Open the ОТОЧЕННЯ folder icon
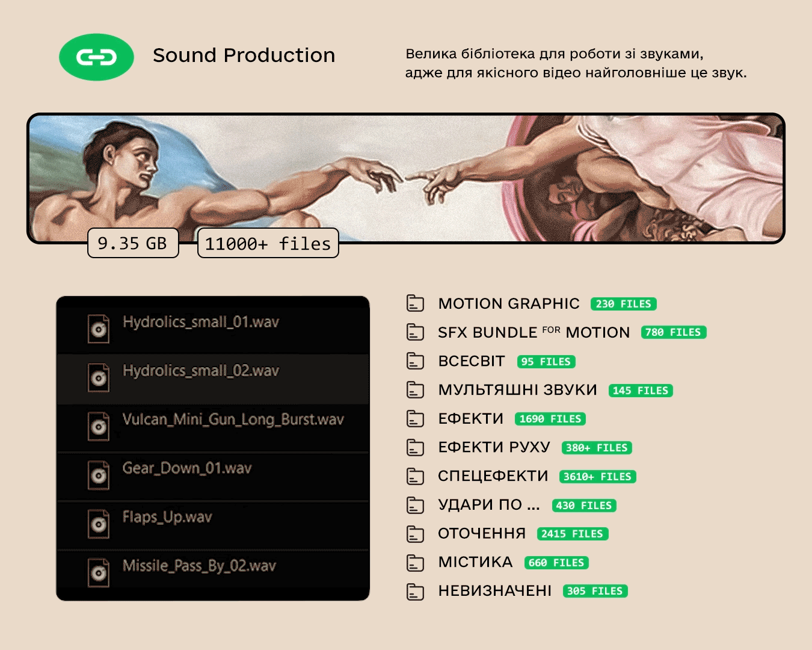This screenshot has height=650, width=812. (x=416, y=534)
